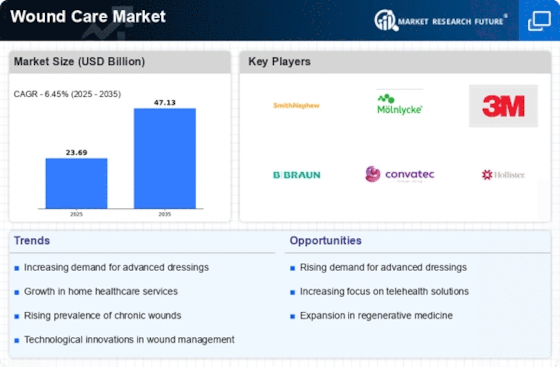Viewport: 560px width, 367px height.
Task: Open the Market Research Future logo
Action: pos(441,21)
